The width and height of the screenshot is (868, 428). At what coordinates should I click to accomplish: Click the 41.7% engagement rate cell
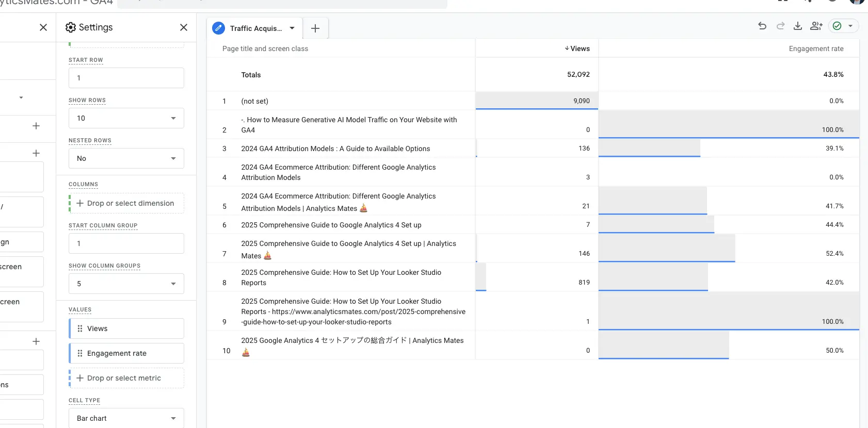coord(729,201)
